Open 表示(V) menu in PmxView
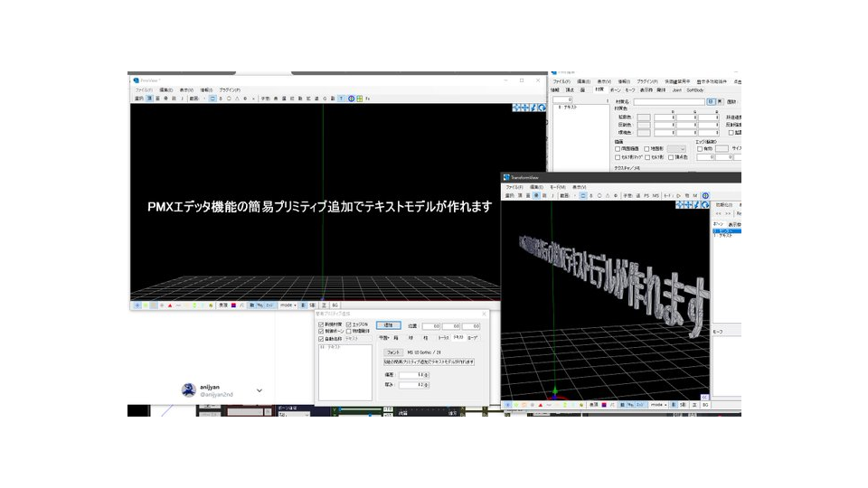 [x=186, y=89]
